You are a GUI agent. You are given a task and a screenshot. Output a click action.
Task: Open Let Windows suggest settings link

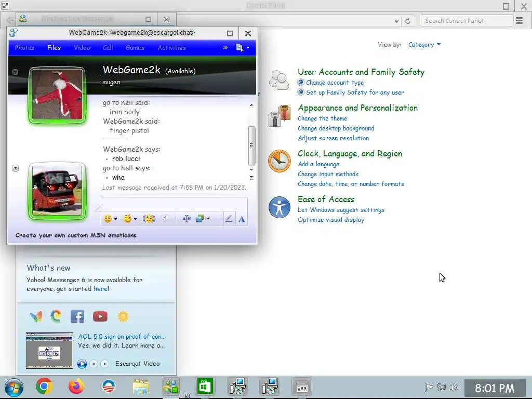click(341, 210)
